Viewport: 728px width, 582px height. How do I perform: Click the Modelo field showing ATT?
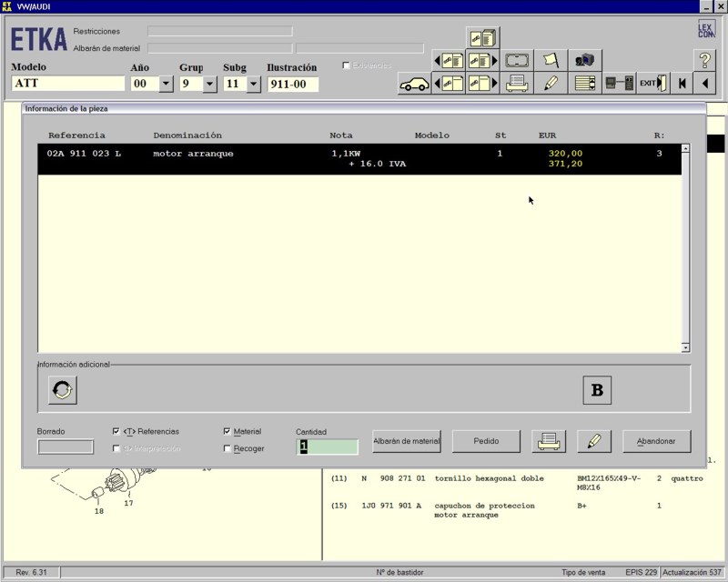[x=67, y=84]
